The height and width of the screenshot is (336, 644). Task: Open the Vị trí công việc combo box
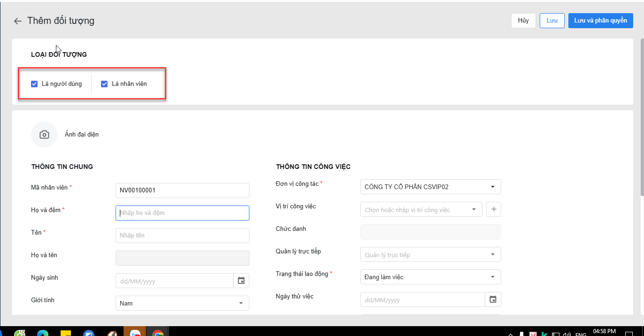click(x=420, y=210)
